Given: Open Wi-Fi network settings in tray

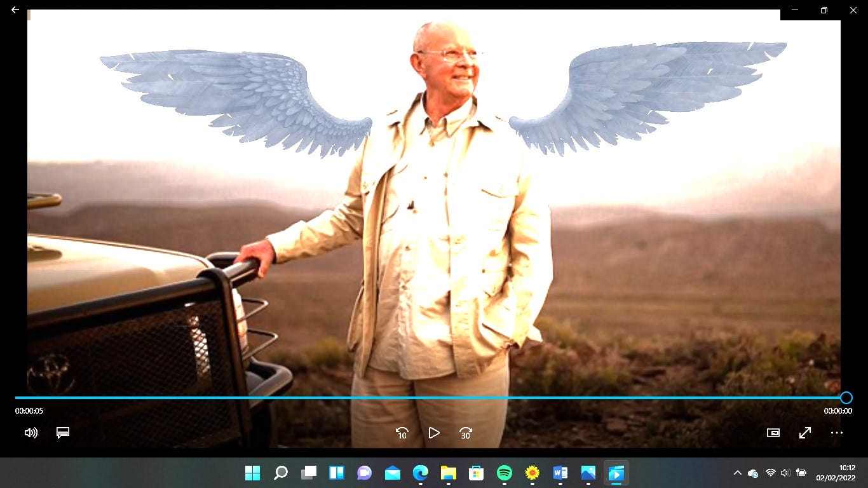Looking at the screenshot, I should click(770, 473).
